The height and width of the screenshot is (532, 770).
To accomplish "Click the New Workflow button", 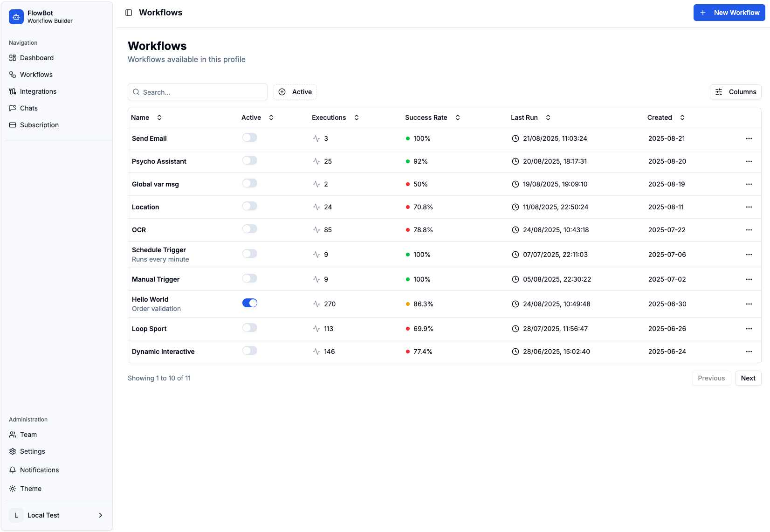I will point(729,13).
